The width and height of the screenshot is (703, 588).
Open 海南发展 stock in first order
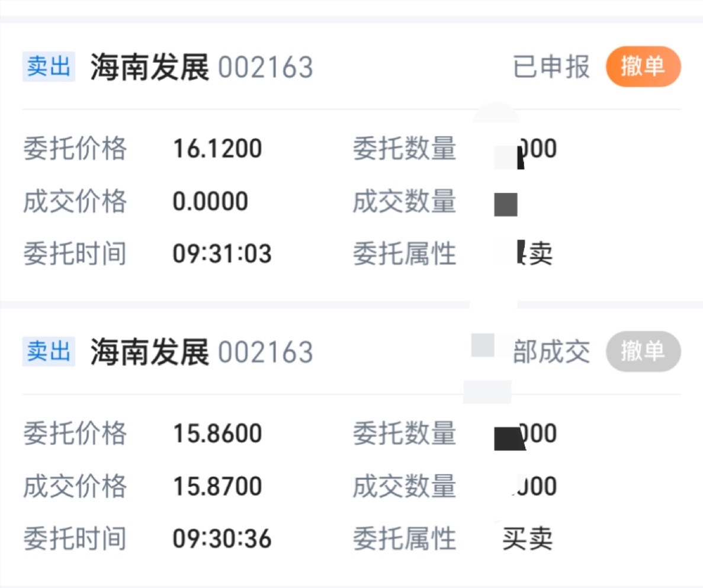click(x=150, y=68)
